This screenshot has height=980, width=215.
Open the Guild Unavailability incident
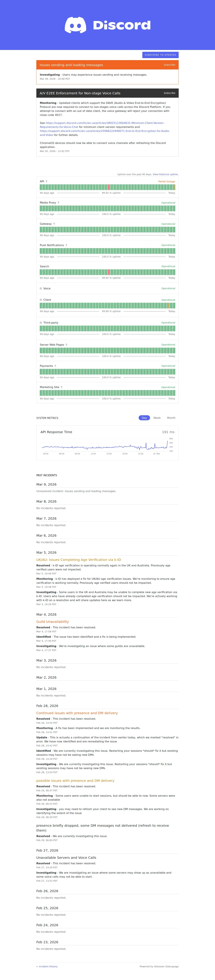coord(53,622)
